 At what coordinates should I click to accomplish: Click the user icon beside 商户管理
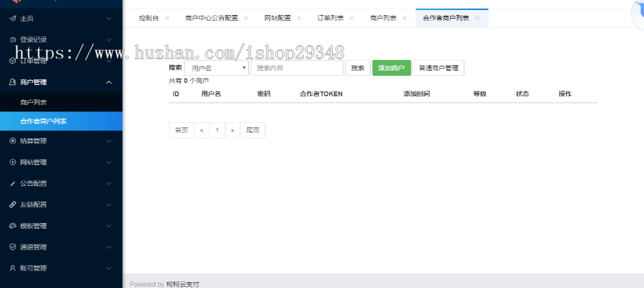pyautogui.click(x=13, y=82)
